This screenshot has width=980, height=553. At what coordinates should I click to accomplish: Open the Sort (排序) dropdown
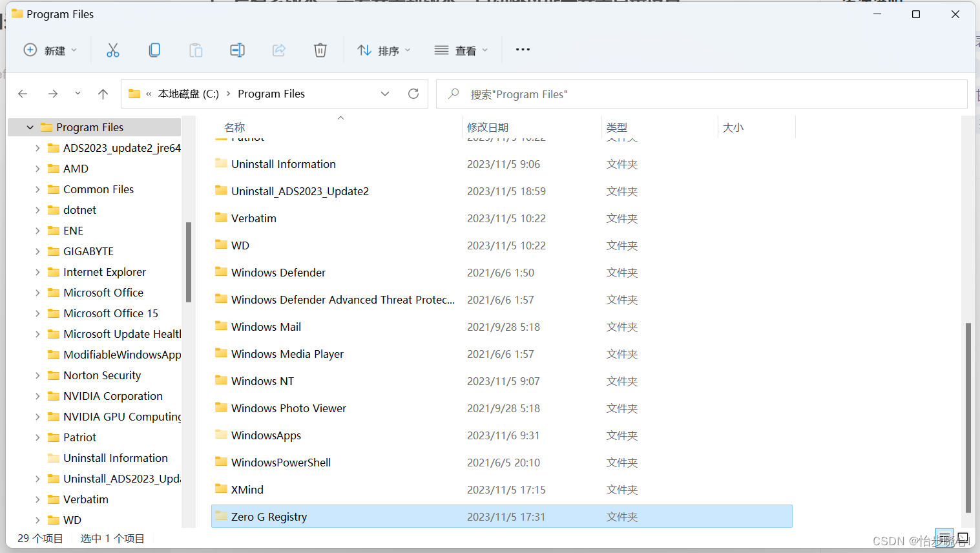tap(384, 50)
